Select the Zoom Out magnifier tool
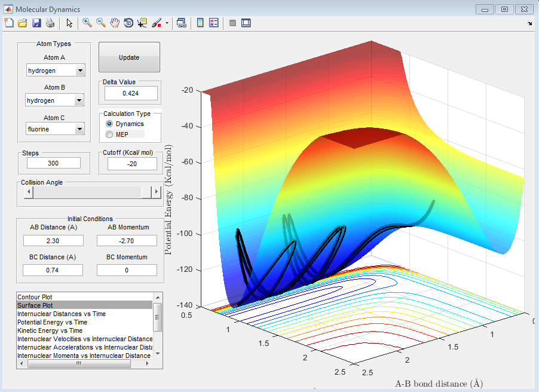This screenshot has height=392, width=539. click(101, 23)
